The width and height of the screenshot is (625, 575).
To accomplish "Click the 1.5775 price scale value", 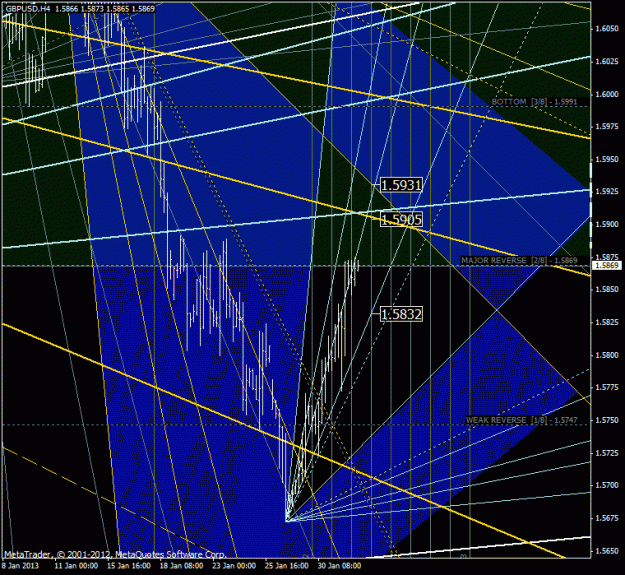I will tap(607, 388).
